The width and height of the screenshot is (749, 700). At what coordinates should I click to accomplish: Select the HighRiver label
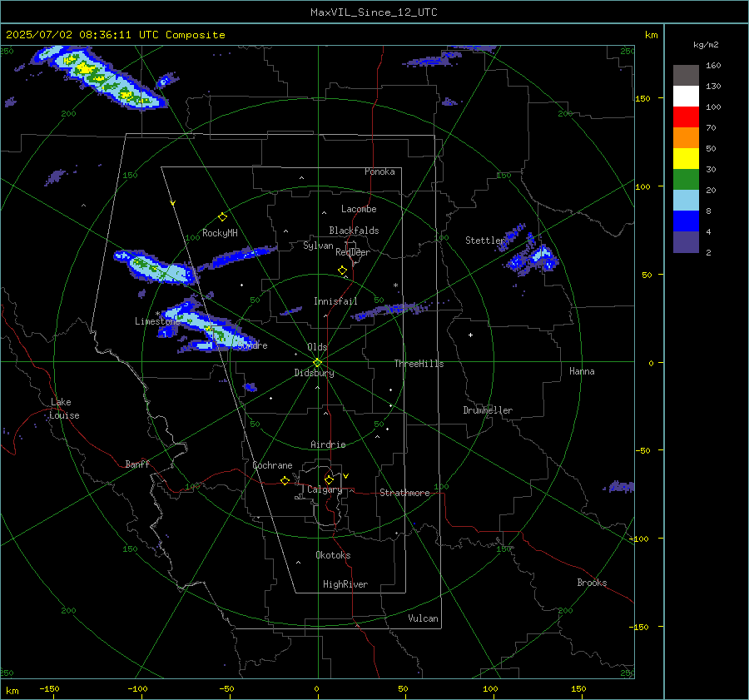coord(345,584)
